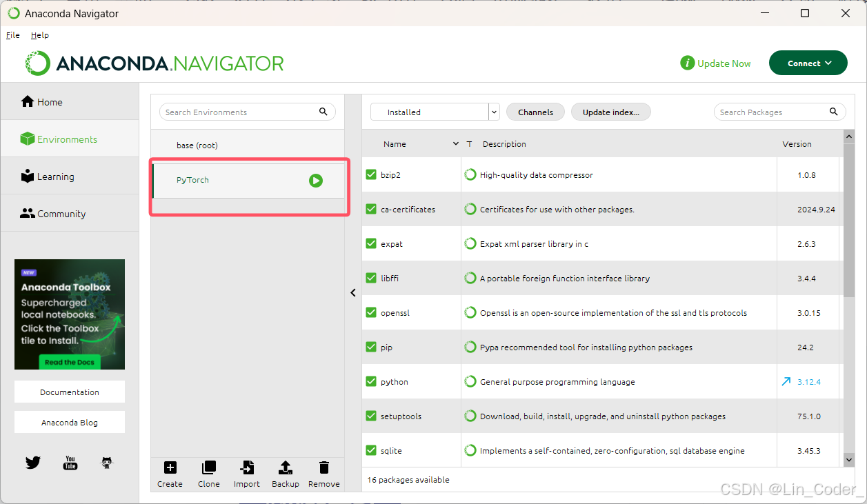Click the Create environment plus icon
This screenshot has height=504, width=867.
point(170,467)
